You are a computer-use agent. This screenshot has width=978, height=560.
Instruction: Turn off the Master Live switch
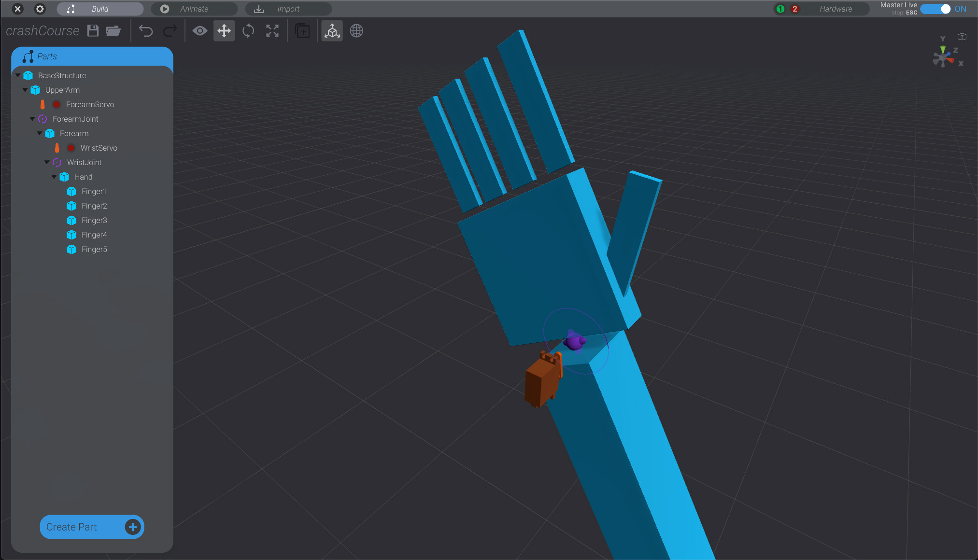935,9
